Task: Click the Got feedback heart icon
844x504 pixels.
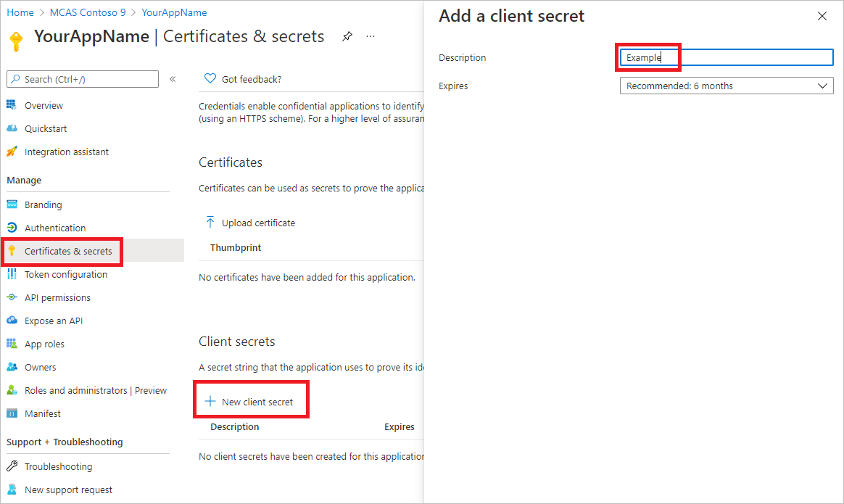Action: click(210, 78)
